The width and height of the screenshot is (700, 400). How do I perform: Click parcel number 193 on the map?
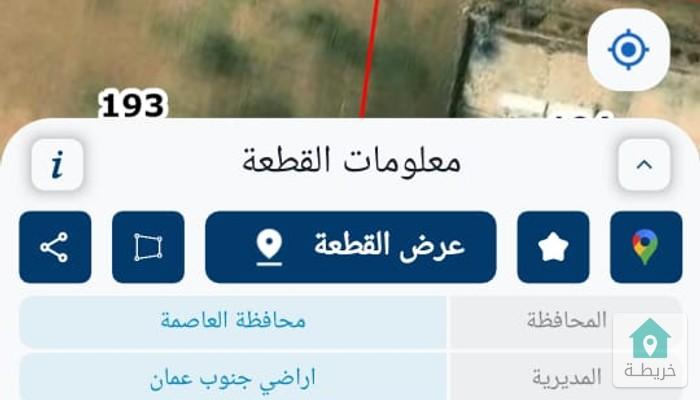coord(133,106)
